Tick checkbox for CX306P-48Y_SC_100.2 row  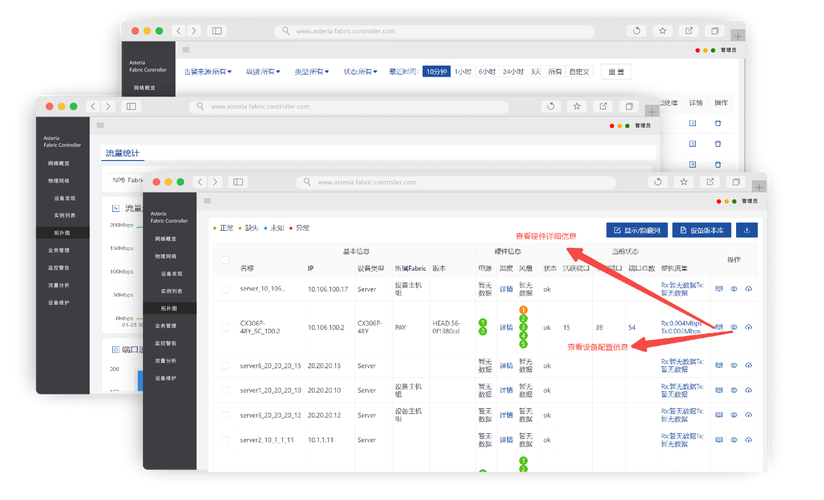click(x=225, y=327)
